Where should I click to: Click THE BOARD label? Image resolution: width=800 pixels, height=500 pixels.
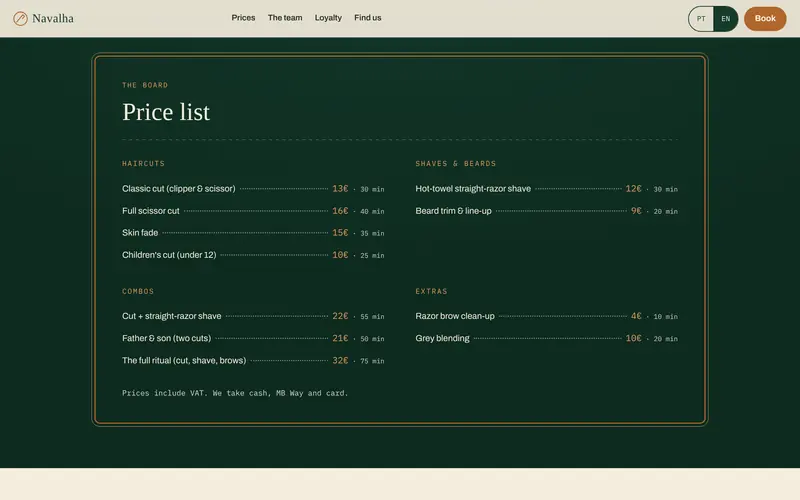coord(145,85)
